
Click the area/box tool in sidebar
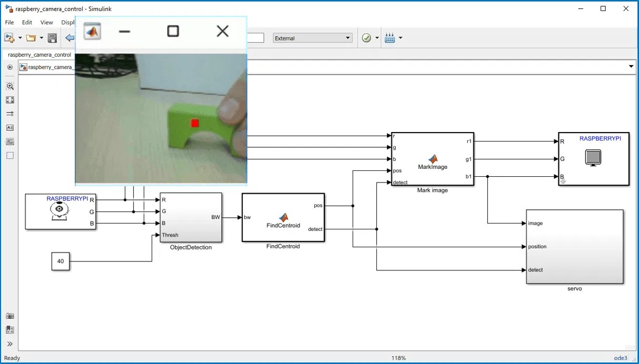click(x=9, y=155)
